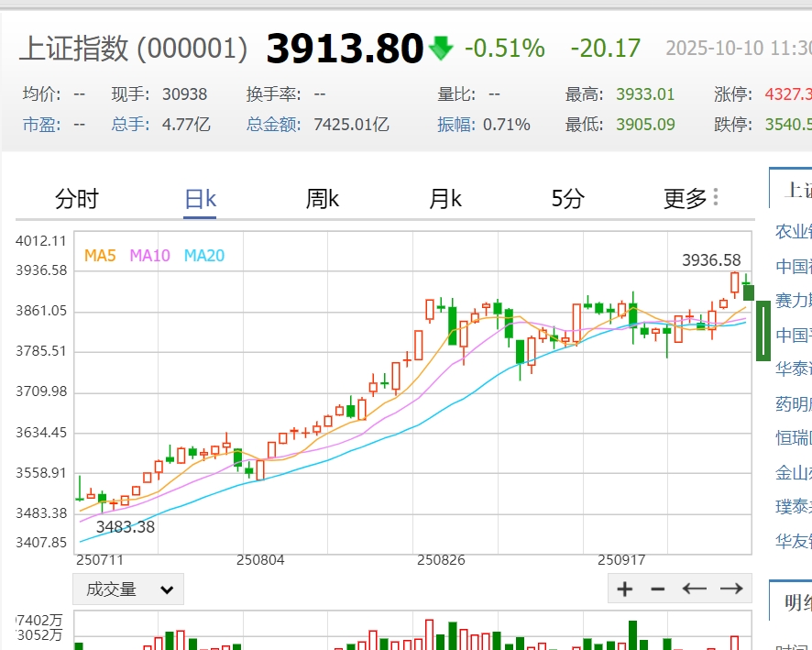Click the 现手 value 30938
This screenshot has height=650, width=812.
184,94
